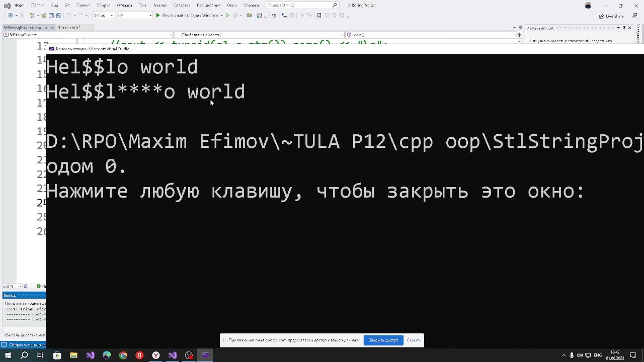Click the Save All toolbar icon
Viewport: 644px width, 362px height.
(58, 16)
